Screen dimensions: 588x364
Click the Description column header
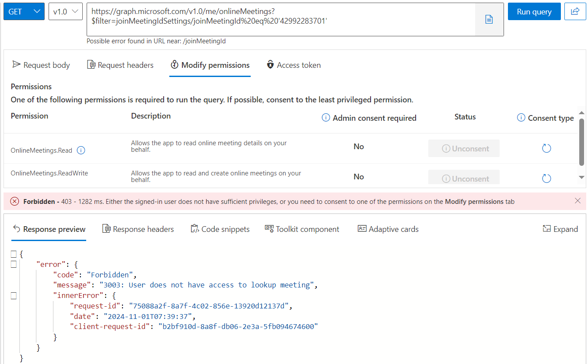tap(151, 116)
